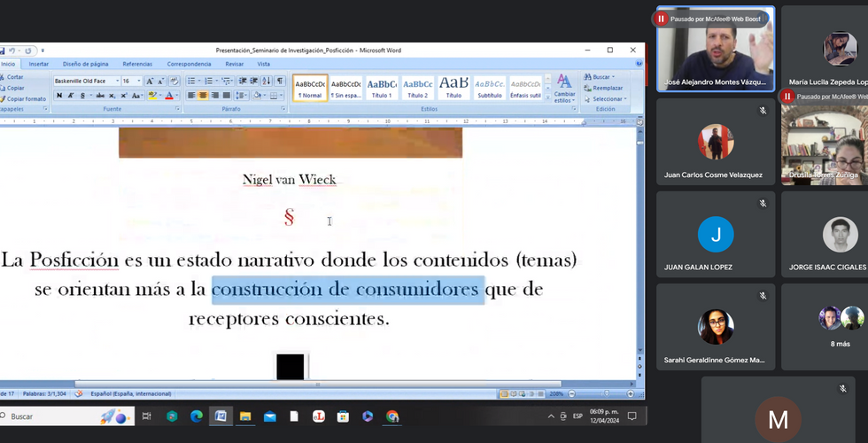Open the Vista tab
868x443 pixels.
264,64
